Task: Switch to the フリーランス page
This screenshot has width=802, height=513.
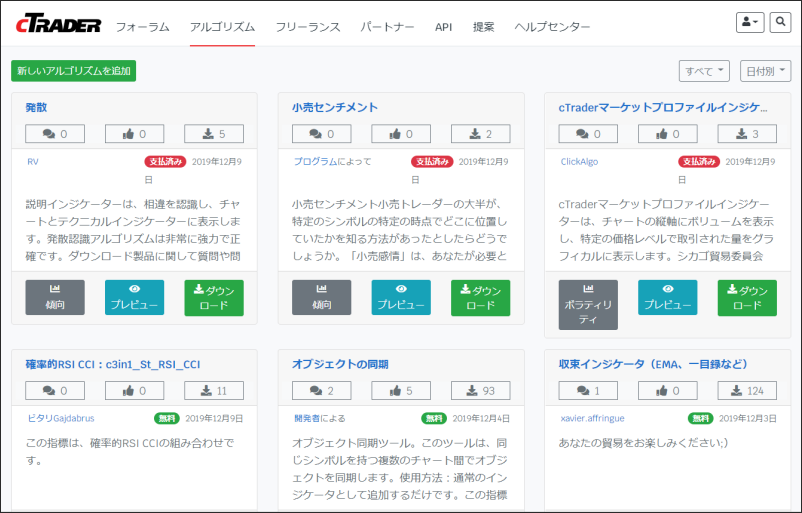Action: click(x=307, y=27)
